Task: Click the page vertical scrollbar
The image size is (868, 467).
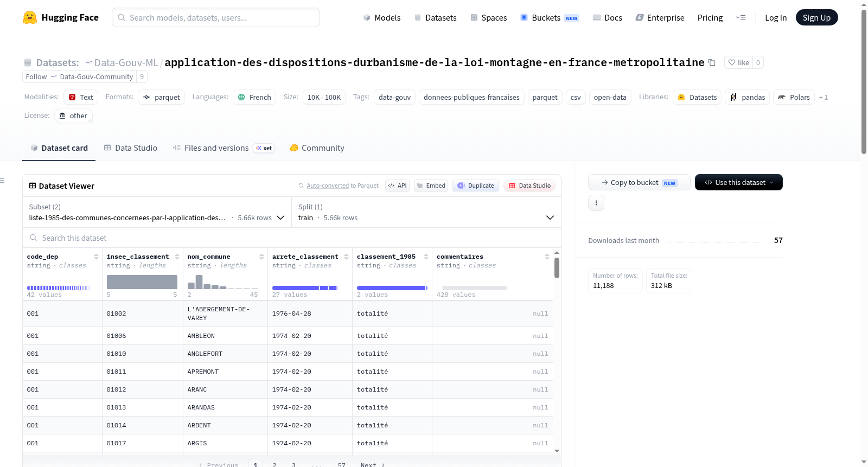Action: coord(864,81)
